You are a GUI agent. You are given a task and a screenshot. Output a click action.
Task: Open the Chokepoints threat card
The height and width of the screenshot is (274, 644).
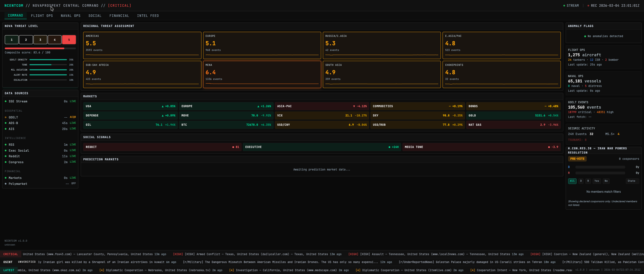point(502,74)
